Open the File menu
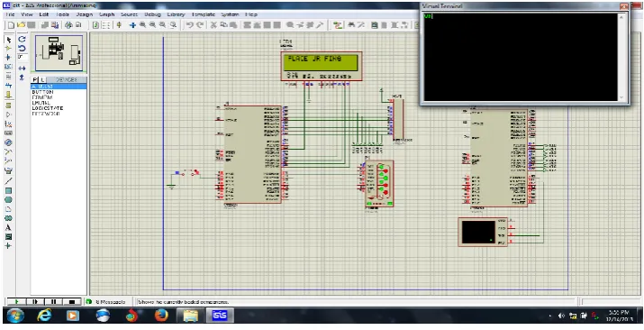 click(x=10, y=14)
